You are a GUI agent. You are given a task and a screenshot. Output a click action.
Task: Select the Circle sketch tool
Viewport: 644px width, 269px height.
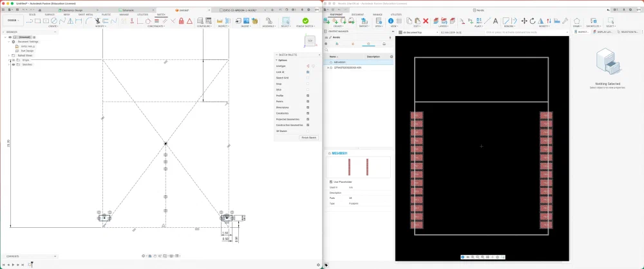[x=54, y=21]
